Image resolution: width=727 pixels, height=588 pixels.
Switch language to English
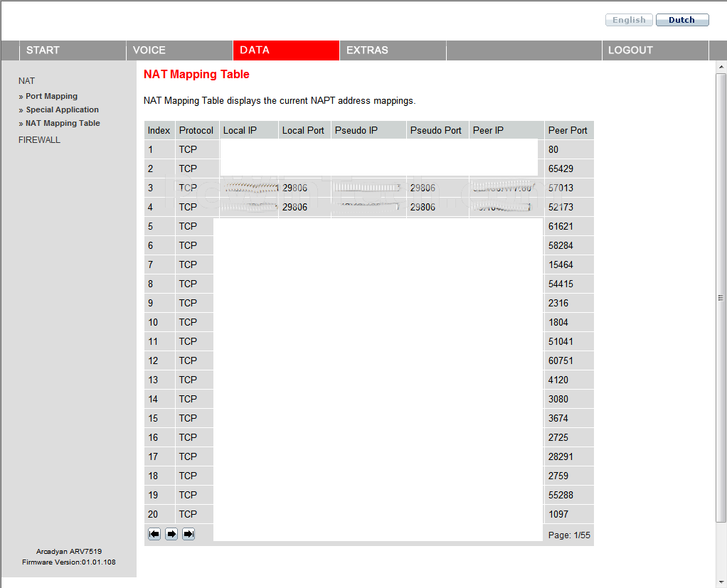(x=629, y=20)
